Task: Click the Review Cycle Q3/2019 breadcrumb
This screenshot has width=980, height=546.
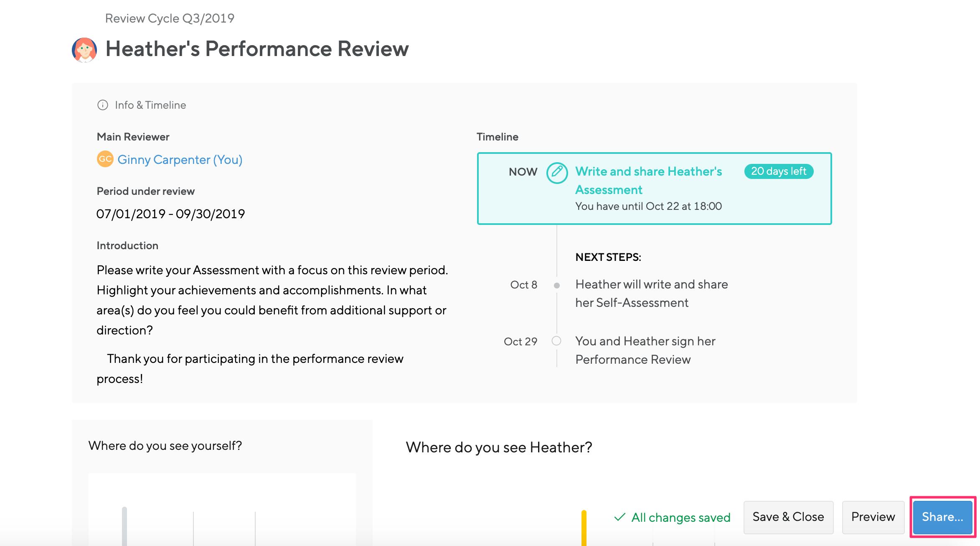Action: (x=170, y=18)
